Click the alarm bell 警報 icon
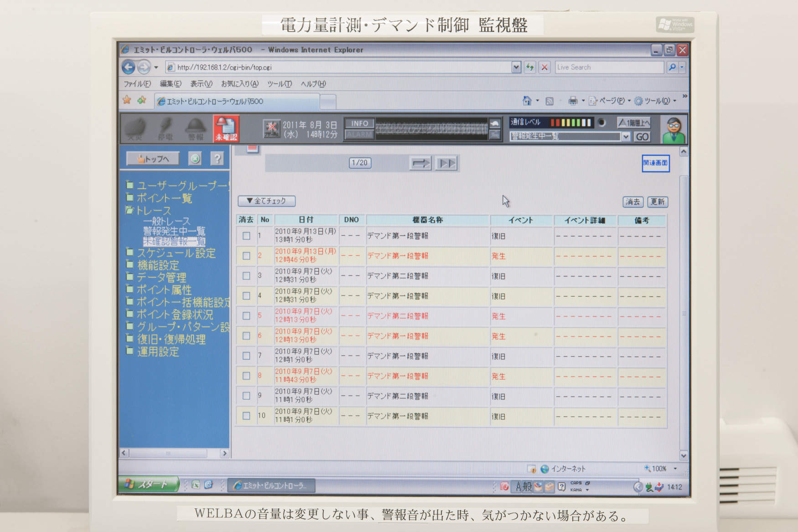This screenshot has height=532, width=798. [196, 129]
